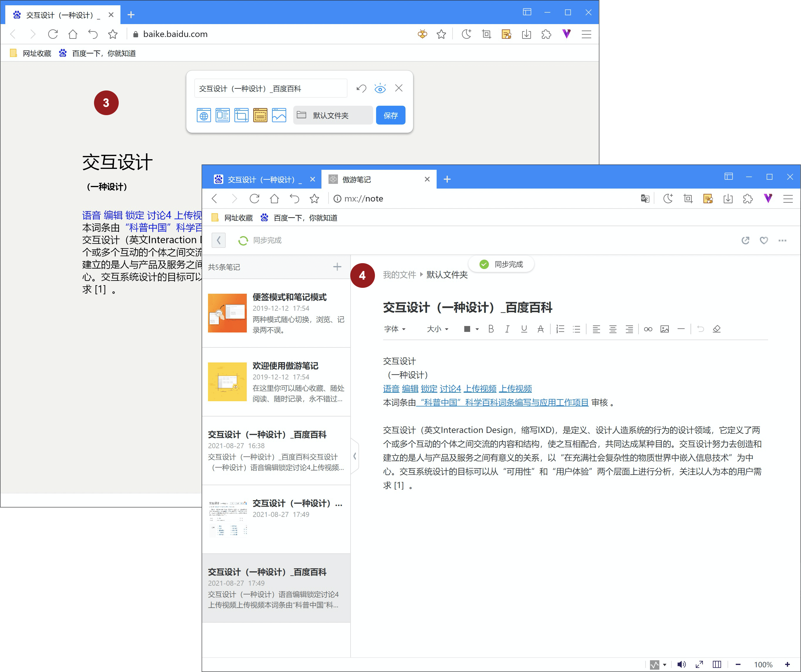Zoom in with status bar plus button

(787, 664)
